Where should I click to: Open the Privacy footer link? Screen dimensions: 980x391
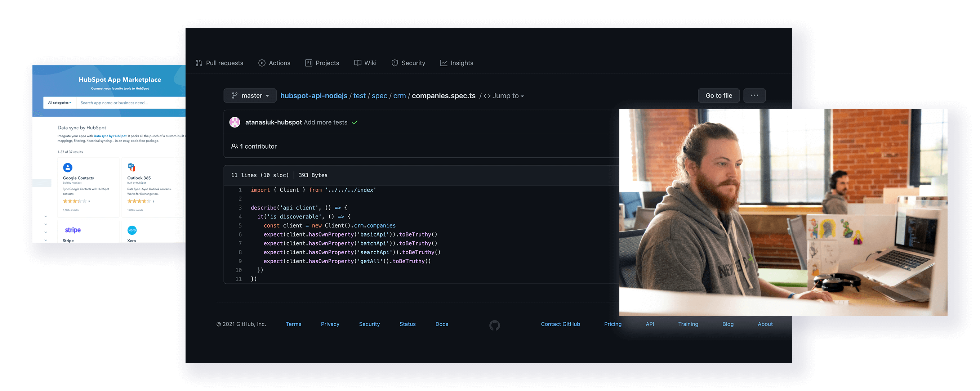[330, 324]
